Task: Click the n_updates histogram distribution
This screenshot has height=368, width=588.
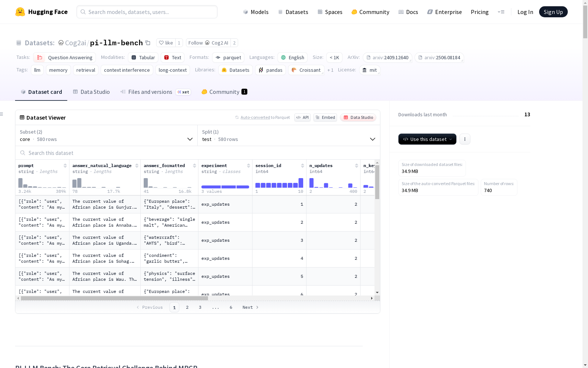Action: tap(333, 183)
